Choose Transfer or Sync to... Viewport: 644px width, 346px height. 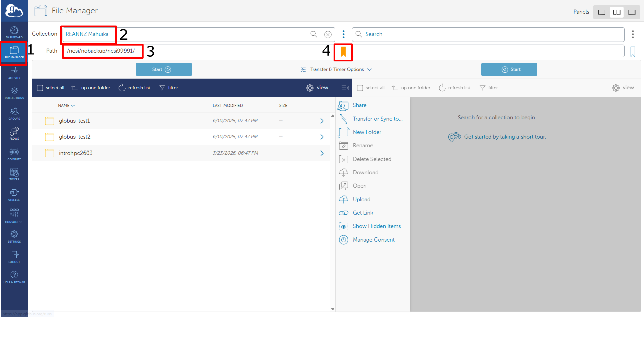pyautogui.click(x=370, y=119)
